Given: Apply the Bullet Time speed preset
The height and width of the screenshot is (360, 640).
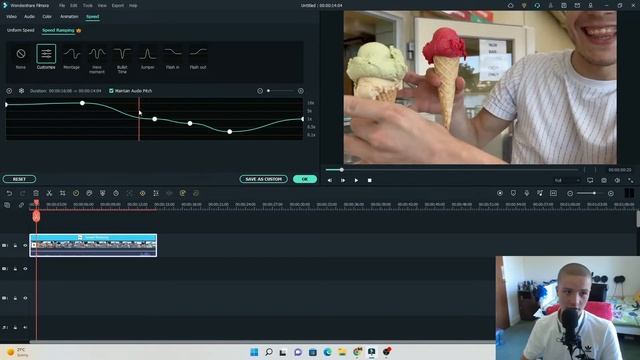Looking at the screenshot, I should click(x=122, y=60).
